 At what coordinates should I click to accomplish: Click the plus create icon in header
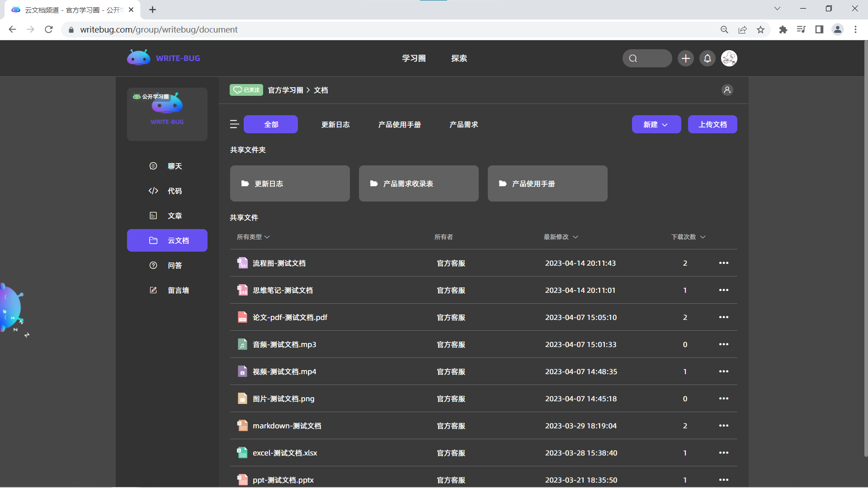click(686, 58)
